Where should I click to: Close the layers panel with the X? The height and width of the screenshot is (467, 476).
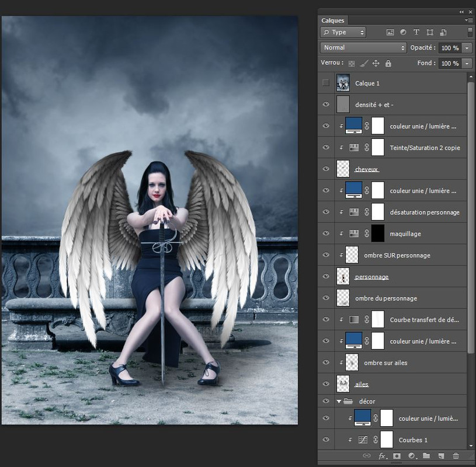470,12
